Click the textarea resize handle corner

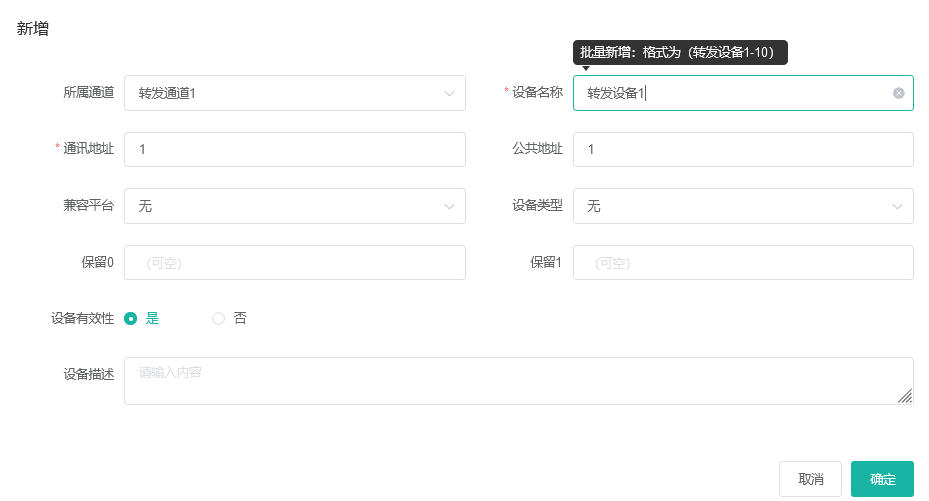point(905,396)
